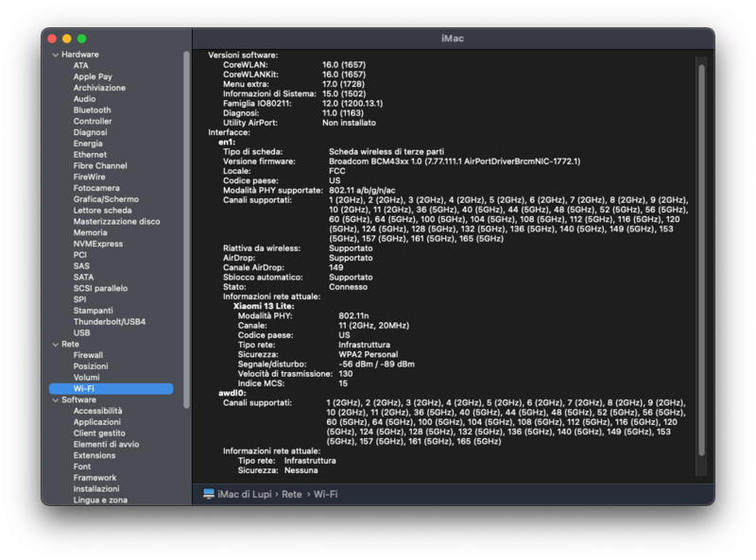Select Thunderbolt/USB4 in the sidebar
The image size is (756, 560).
[x=110, y=322]
